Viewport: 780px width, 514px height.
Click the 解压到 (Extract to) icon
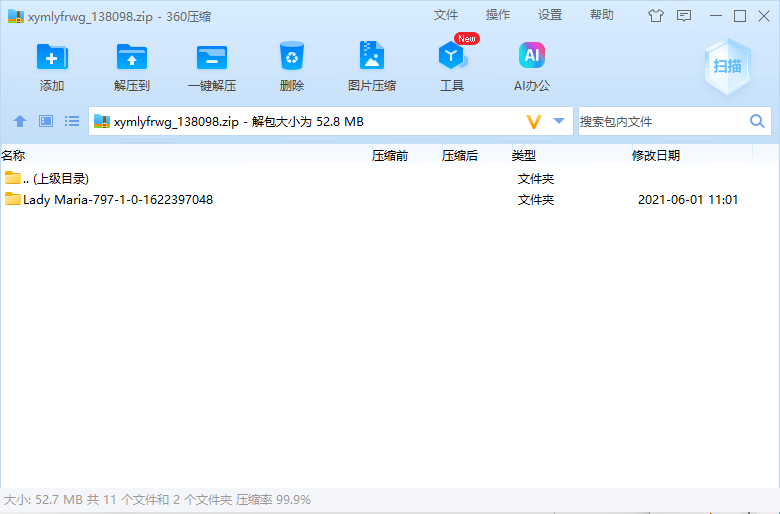tap(132, 57)
